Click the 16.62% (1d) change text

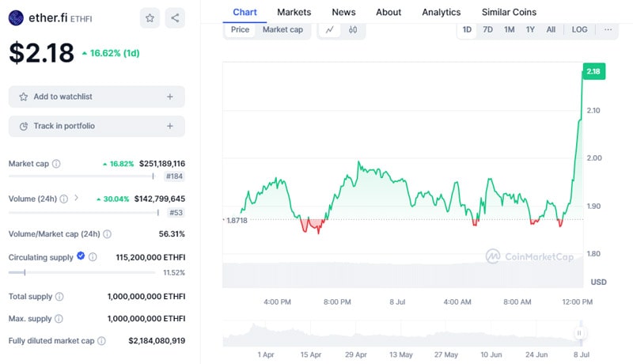pos(114,53)
